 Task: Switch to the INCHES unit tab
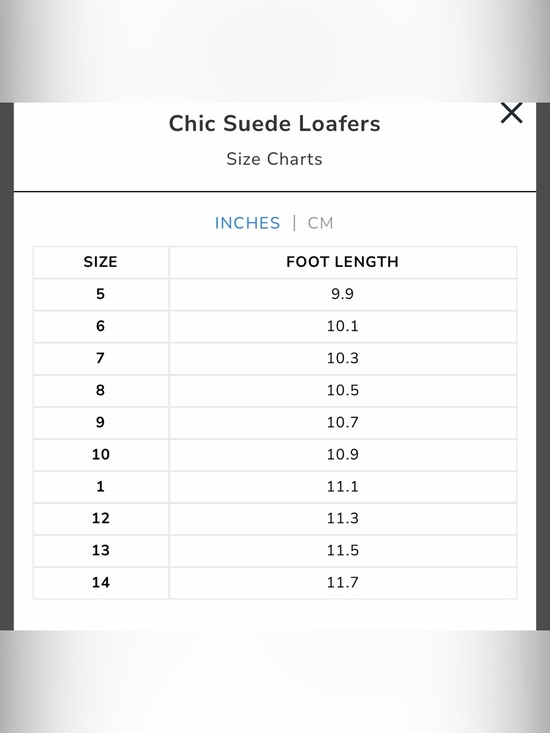[x=247, y=223]
